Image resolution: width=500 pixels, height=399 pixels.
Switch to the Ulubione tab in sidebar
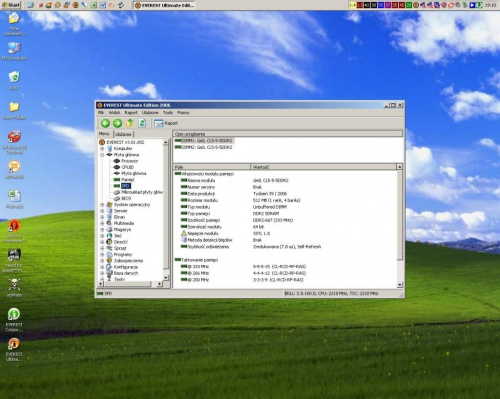(x=123, y=134)
